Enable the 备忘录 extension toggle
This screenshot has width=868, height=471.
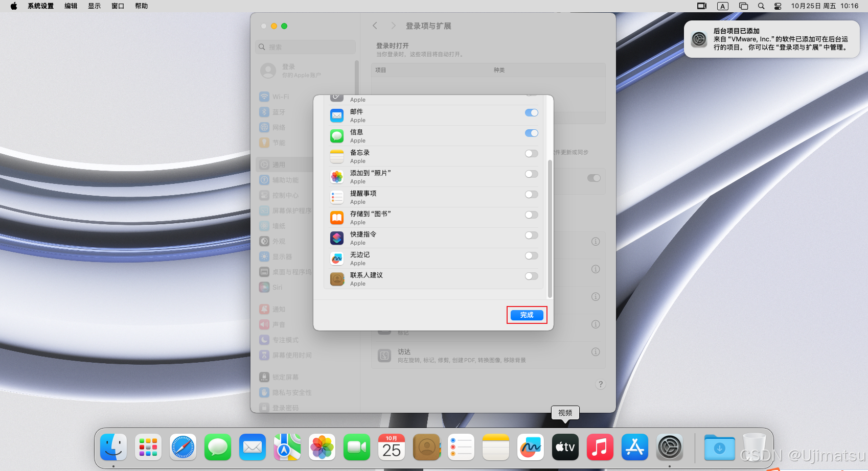tap(532, 153)
